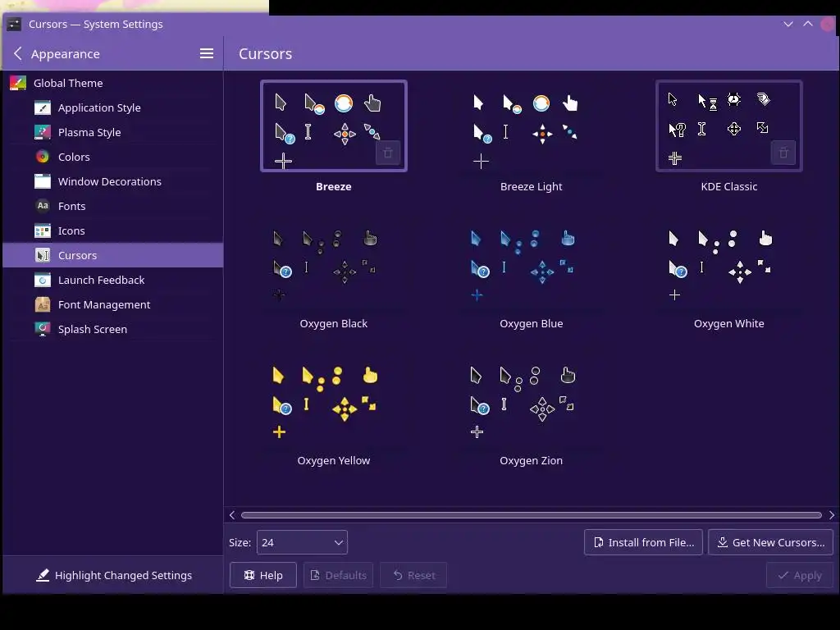Switch to Application Style settings

click(x=112, y=107)
